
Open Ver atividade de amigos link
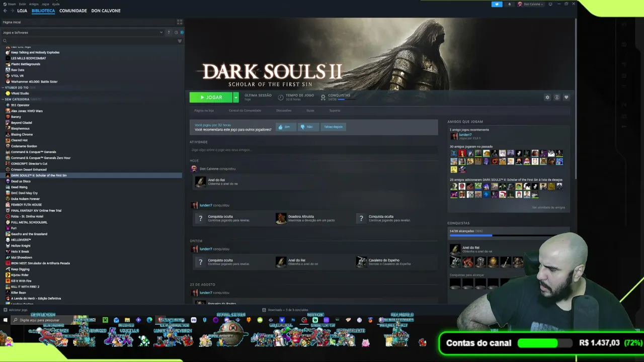(x=548, y=207)
